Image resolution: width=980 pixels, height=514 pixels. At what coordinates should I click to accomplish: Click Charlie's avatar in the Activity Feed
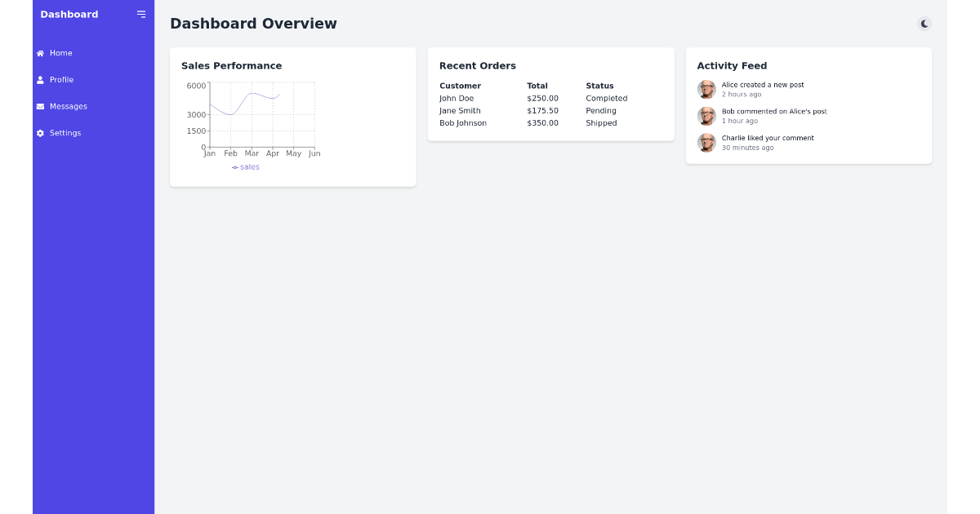(706, 143)
